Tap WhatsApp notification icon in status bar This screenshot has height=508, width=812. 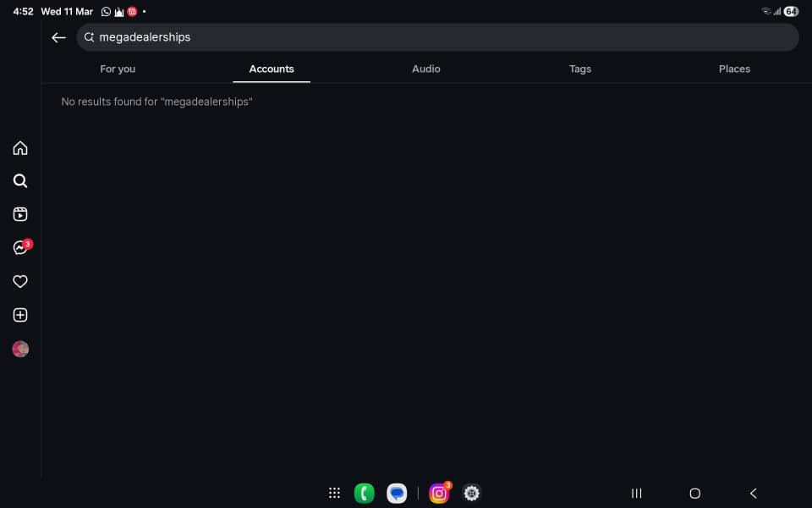click(x=106, y=11)
